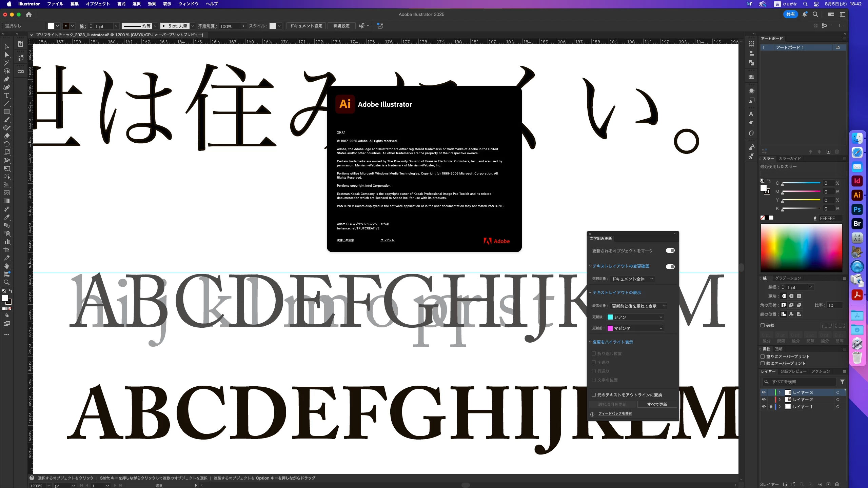Click the Home icon in title bar
Image resolution: width=868 pixels, height=488 pixels.
coord(29,15)
